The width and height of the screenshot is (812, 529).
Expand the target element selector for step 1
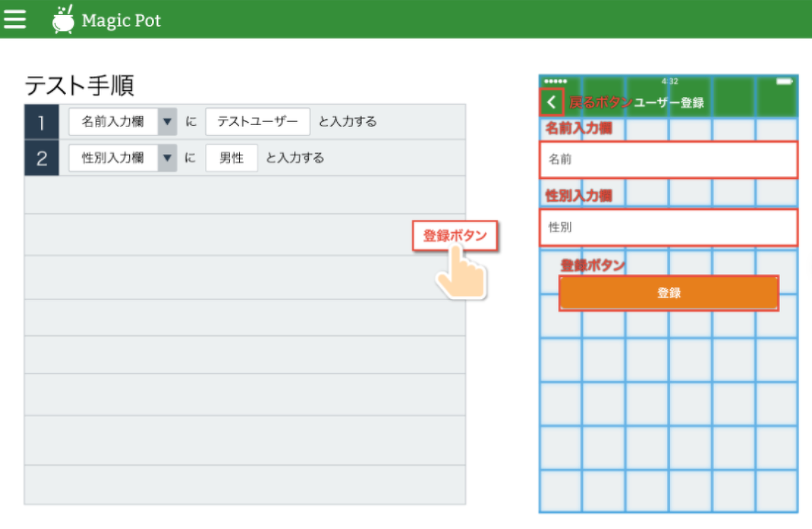pos(168,121)
